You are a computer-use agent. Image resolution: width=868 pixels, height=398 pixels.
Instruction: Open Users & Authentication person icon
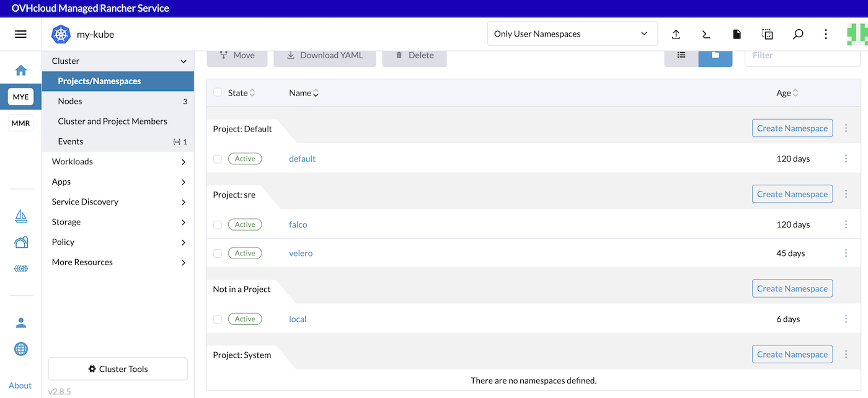pos(20,322)
